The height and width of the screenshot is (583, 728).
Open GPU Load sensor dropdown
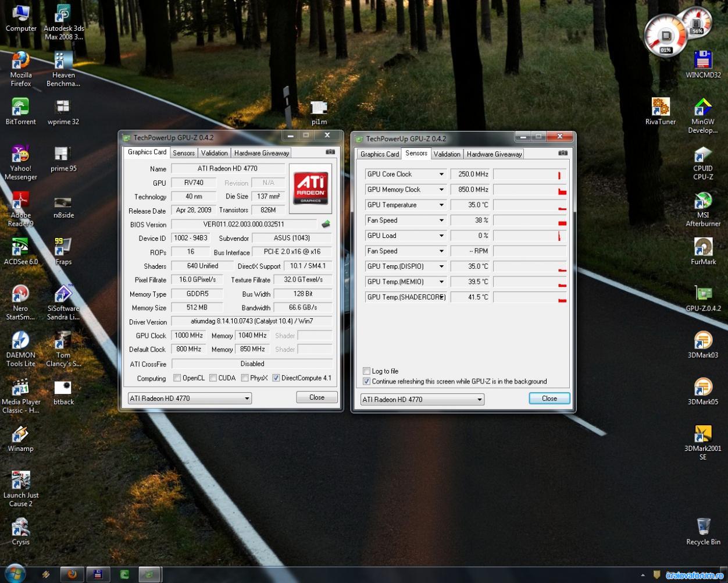click(x=441, y=236)
